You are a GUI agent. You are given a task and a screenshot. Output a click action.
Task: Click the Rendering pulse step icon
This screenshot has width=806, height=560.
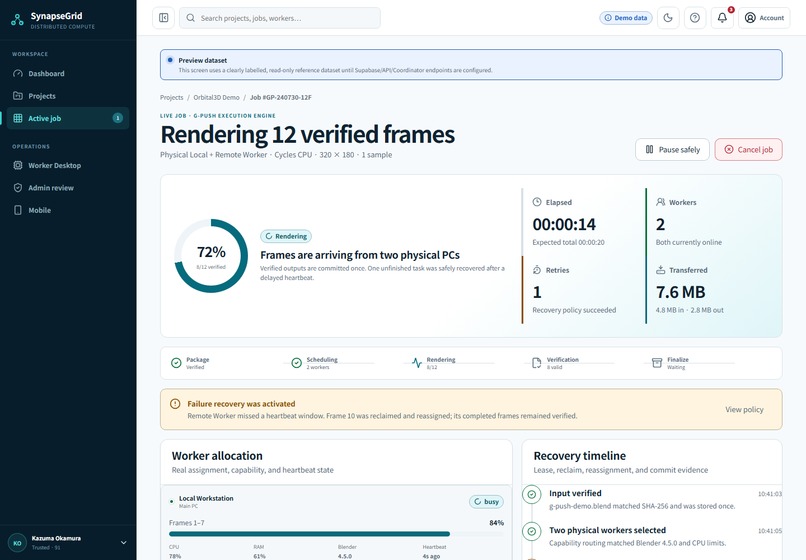click(417, 363)
